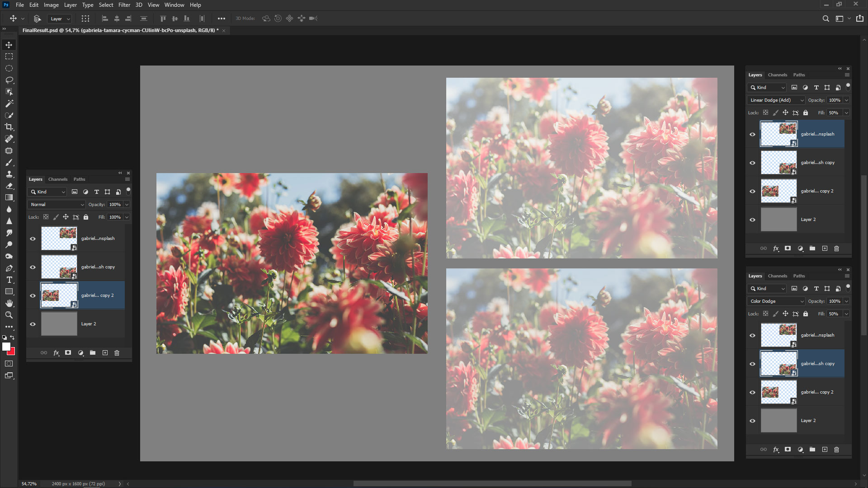This screenshot has width=868, height=488.
Task: Select the Hand tool
Action: click(9, 303)
